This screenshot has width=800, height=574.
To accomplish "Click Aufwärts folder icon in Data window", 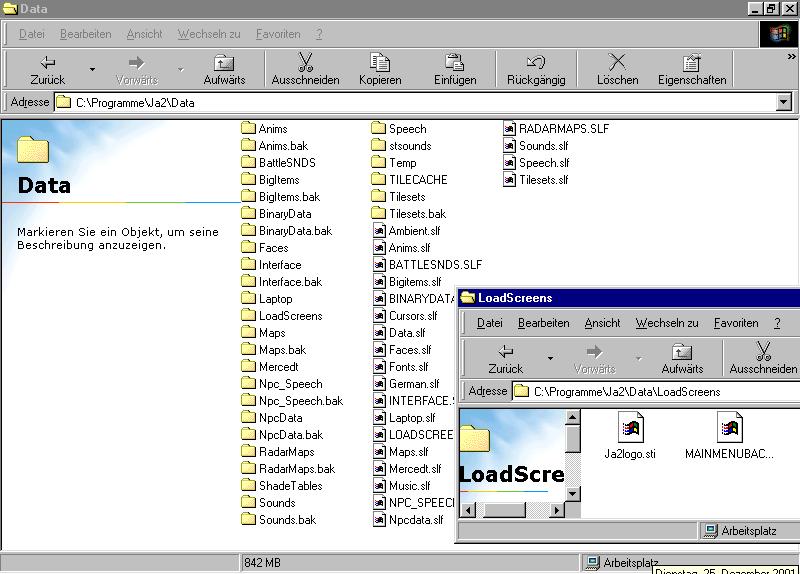I will click(x=224, y=63).
